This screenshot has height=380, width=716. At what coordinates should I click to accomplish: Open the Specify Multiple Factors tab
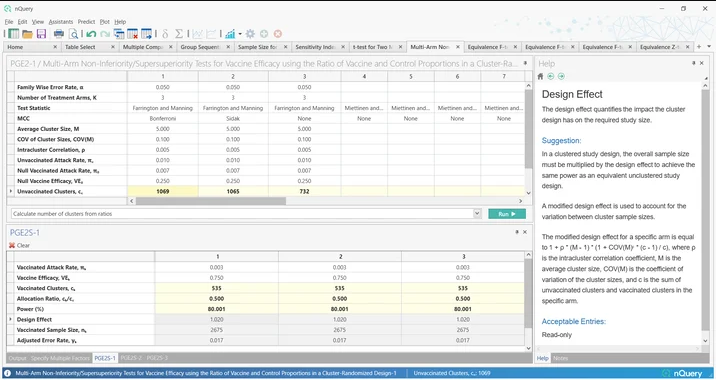point(60,358)
